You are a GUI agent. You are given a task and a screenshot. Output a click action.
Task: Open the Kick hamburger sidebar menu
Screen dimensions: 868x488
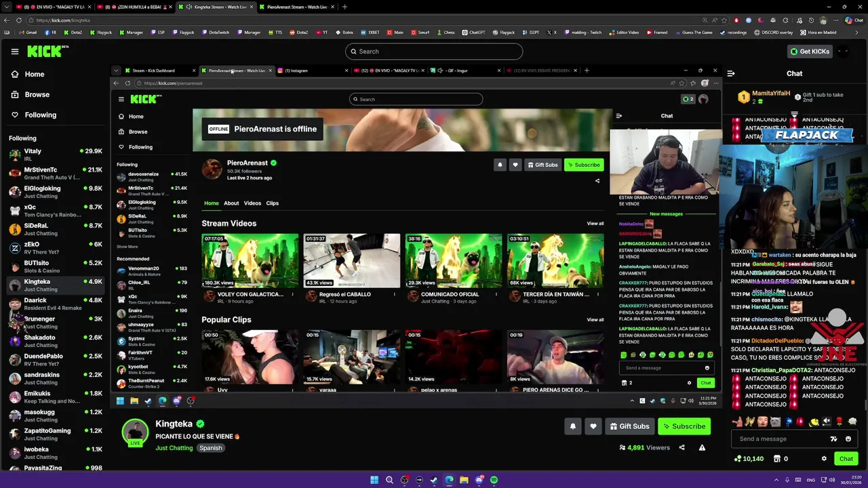14,52
